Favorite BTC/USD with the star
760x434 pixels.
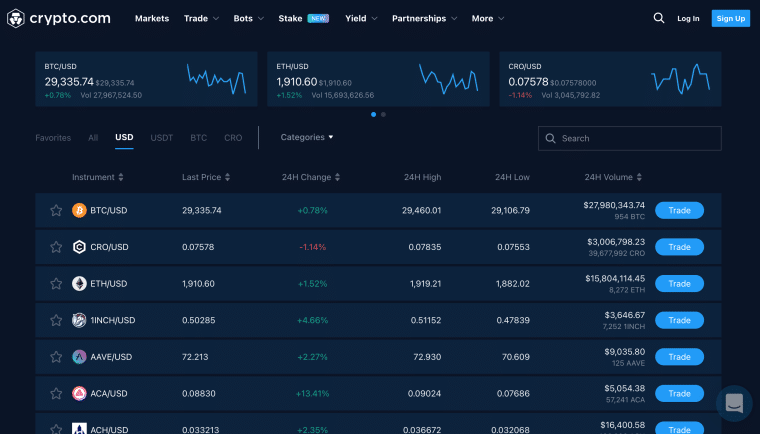(56, 210)
